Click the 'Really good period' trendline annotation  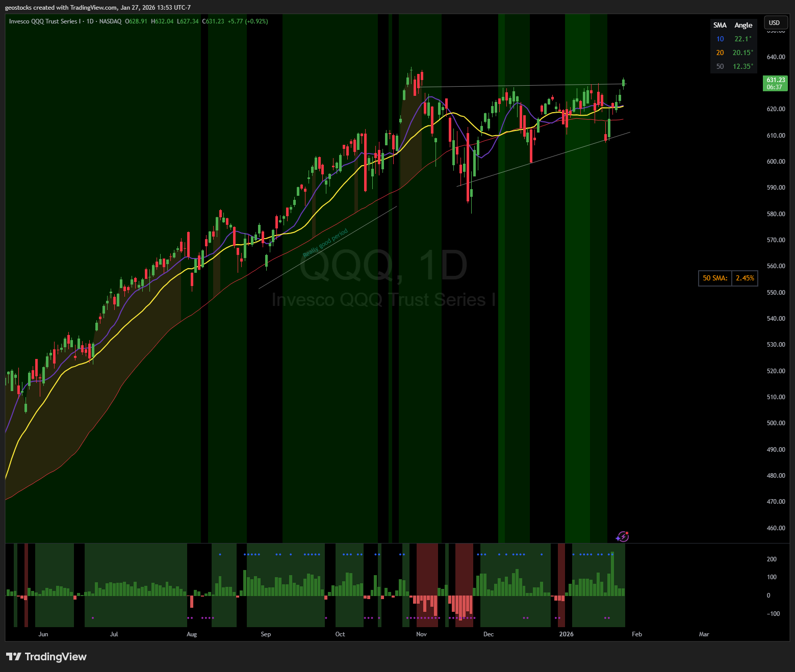[x=325, y=244]
